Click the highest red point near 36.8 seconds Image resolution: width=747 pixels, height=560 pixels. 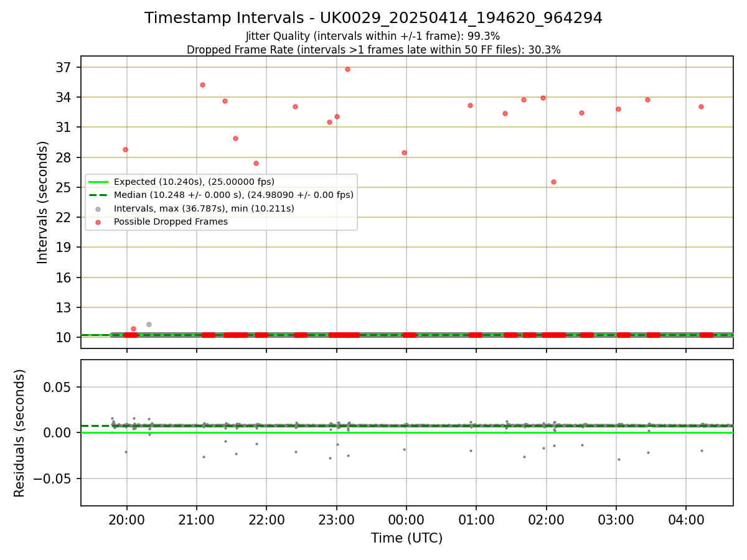(347, 69)
